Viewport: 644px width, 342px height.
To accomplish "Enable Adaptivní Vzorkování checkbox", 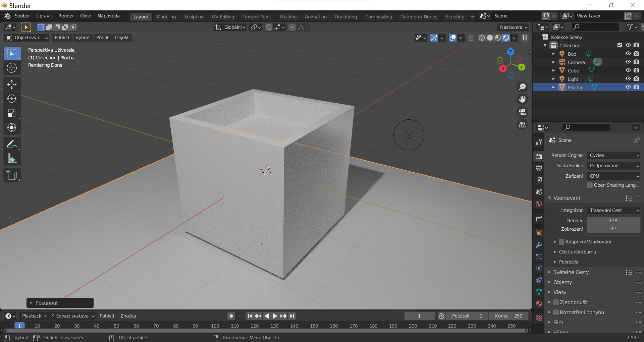I will 561,242.
